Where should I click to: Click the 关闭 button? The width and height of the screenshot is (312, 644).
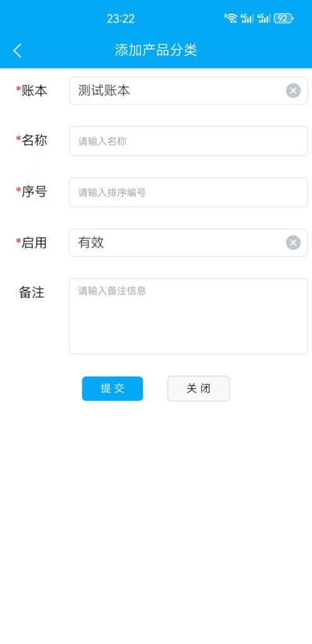click(x=199, y=389)
